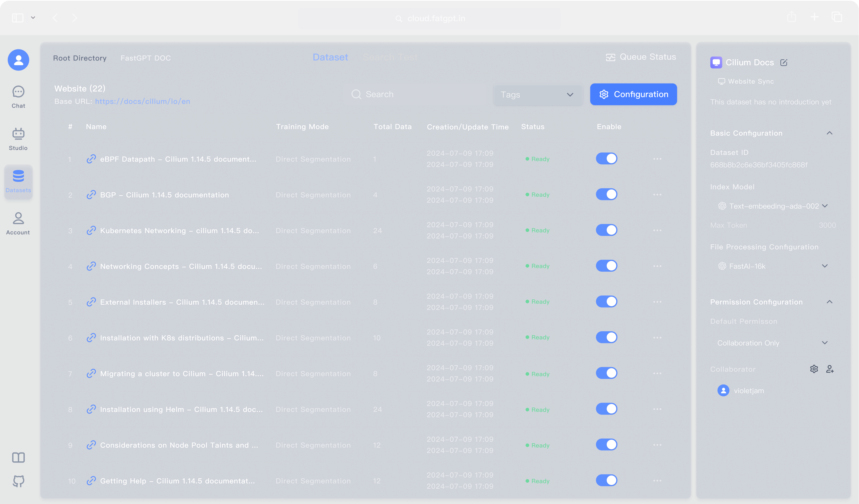Edit the Cilium Docs dataset name
Screen dimensions: 859x504
coord(784,63)
